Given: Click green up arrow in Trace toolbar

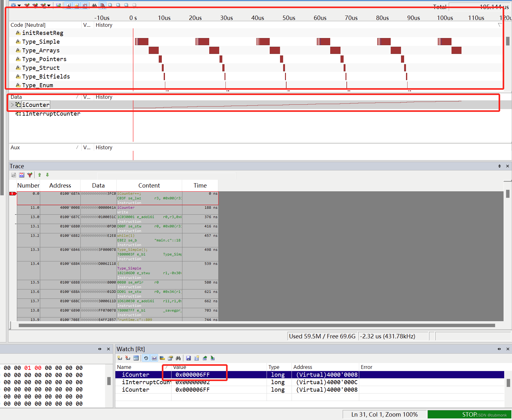Looking at the screenshot, I should pyautogui.click(x=40, y=175).
